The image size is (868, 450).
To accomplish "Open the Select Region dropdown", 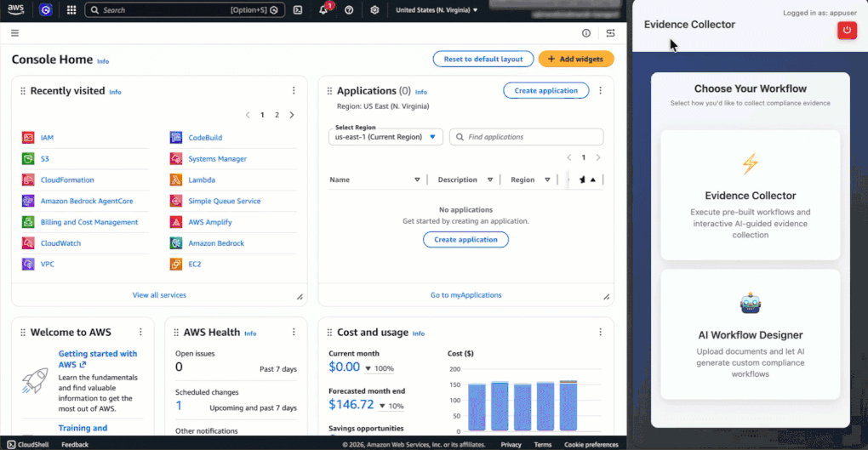I will (x=385, y=137).
